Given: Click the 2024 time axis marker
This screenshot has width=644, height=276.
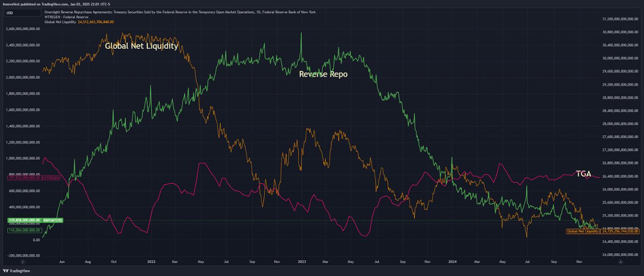Looking at the screenshot, I should (452, 261).
